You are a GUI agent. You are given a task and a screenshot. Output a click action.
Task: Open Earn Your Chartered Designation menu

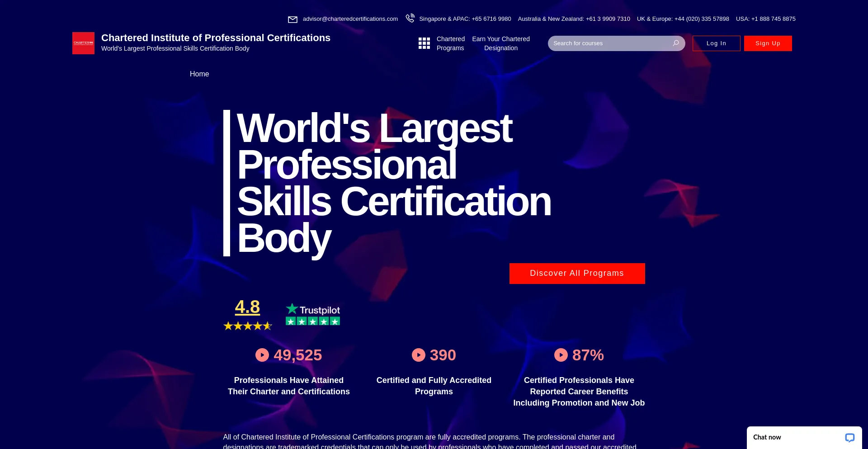tap(501, 43)
